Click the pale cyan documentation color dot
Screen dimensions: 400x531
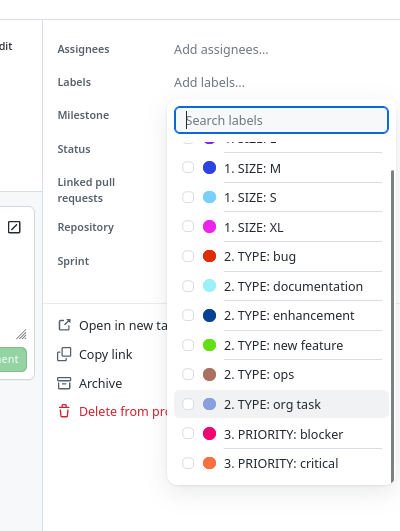(209, 286)
